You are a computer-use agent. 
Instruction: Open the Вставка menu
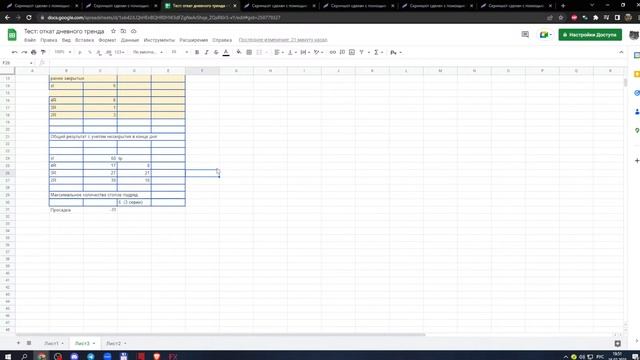pyautogui.click(x=84, y=40)
